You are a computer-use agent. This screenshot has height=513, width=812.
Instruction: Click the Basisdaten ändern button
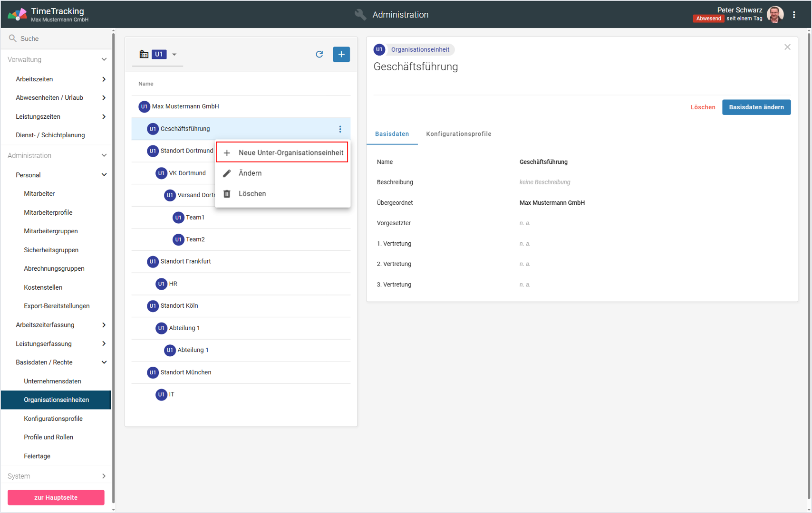pyautogui.click(x=756, y=107)
